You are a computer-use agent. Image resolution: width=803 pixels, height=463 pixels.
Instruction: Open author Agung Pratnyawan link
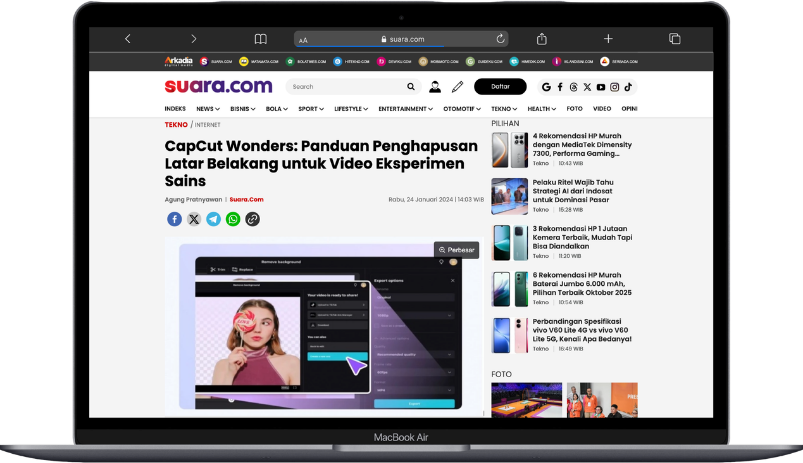click(x=193, y=200)
